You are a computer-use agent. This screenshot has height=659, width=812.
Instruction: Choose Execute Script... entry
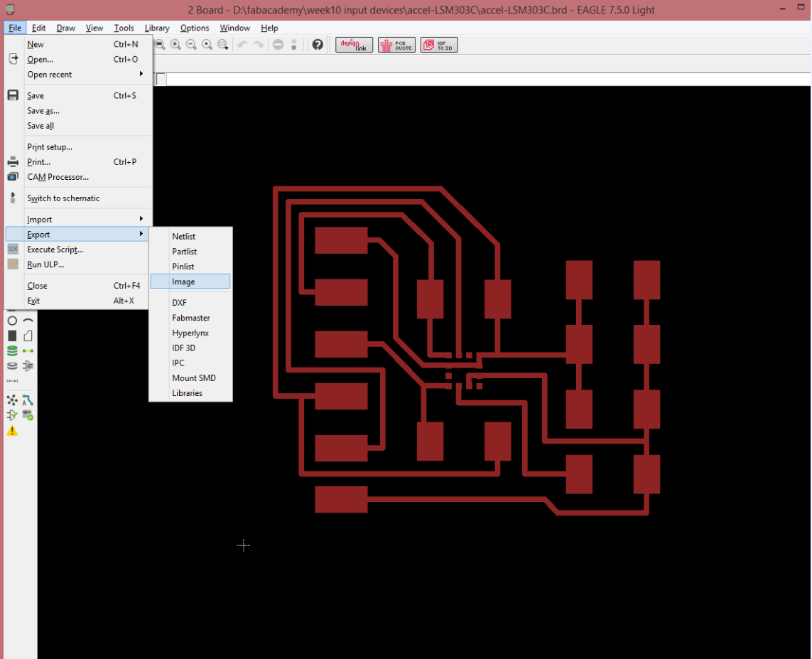[x=77, y=250]
